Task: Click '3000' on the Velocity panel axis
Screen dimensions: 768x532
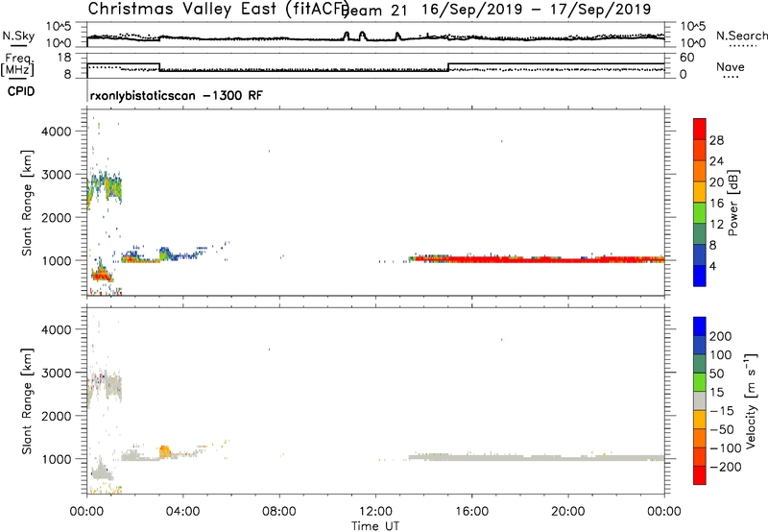Action: [57, 373]
